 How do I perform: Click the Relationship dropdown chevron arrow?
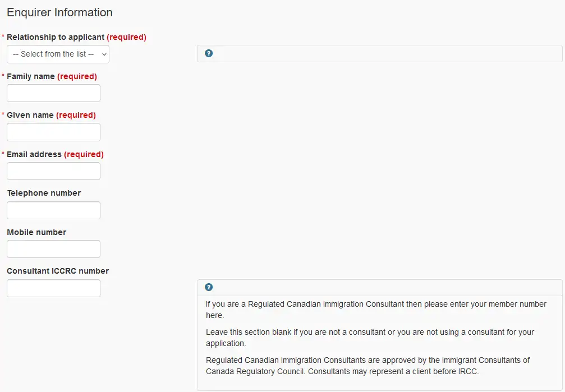104,54
